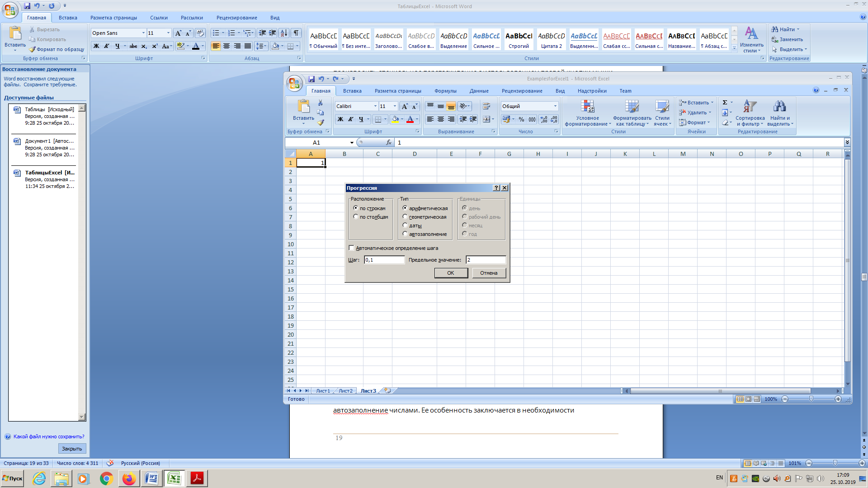Click Word bulleted list icon
Image resolution: width=868 pixels, height=488 pixels.
[216, 33]
